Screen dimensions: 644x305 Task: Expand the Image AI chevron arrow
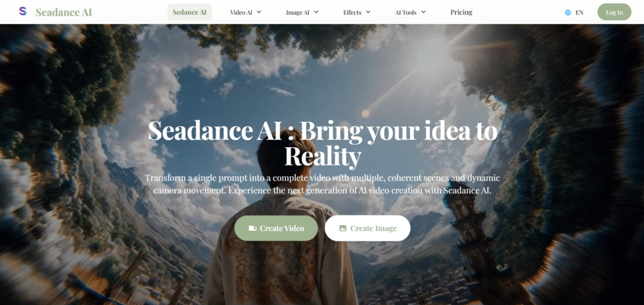[x=316, y=12]
